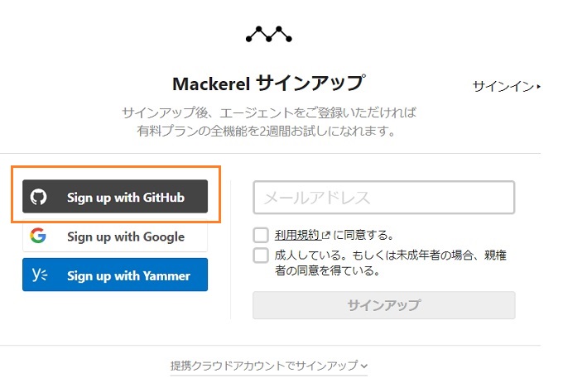Click the grey サインアップ submit button
Image resolution: width=563 pixels, height=392 pixels.
click(384, 305)
